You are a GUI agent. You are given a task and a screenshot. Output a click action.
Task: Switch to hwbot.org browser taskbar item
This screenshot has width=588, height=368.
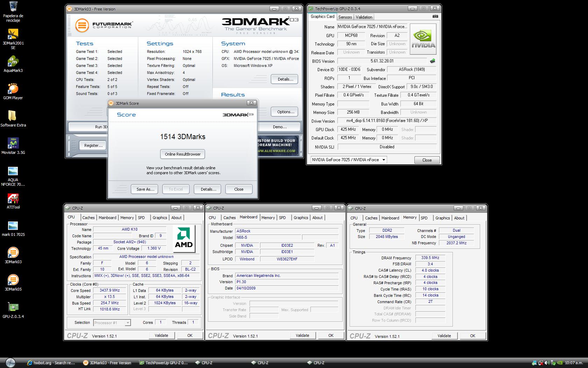(51, 363)
